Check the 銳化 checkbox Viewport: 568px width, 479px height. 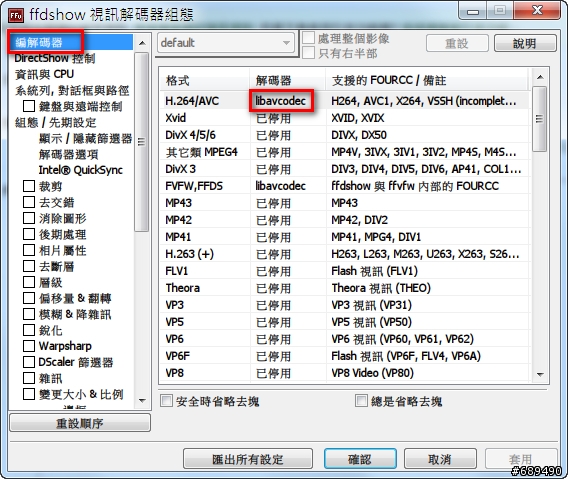coord(29,330)
